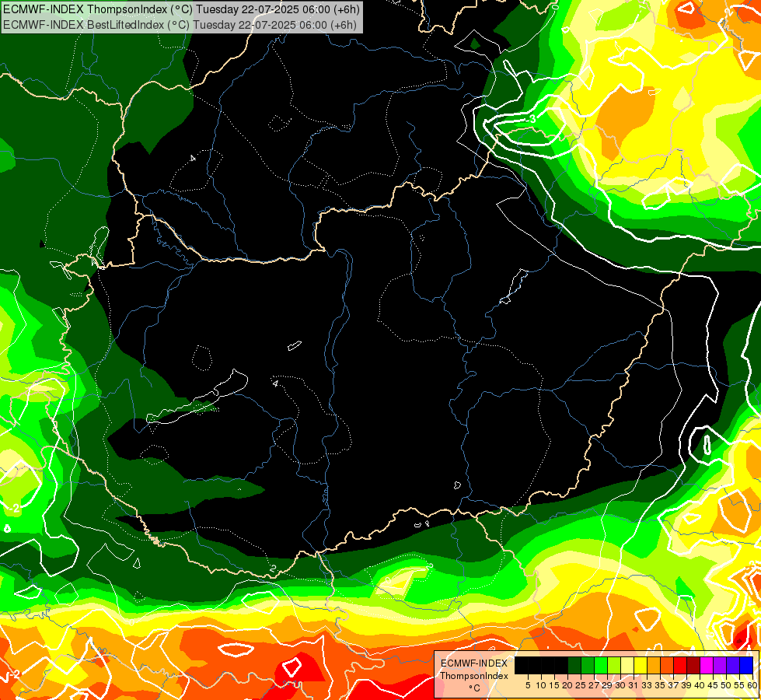Viewport: 761px width, 700px height.
Task: Select the orange 33–35 legend swatch
Action: [655, 665]
